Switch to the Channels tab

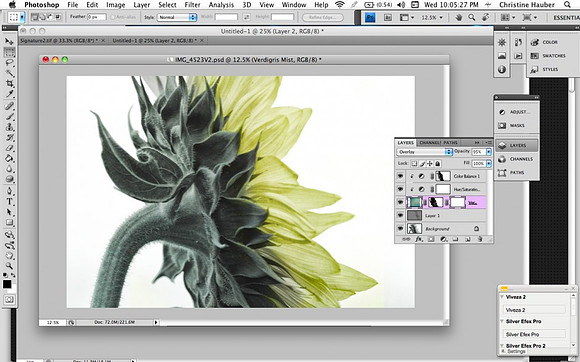429,143
